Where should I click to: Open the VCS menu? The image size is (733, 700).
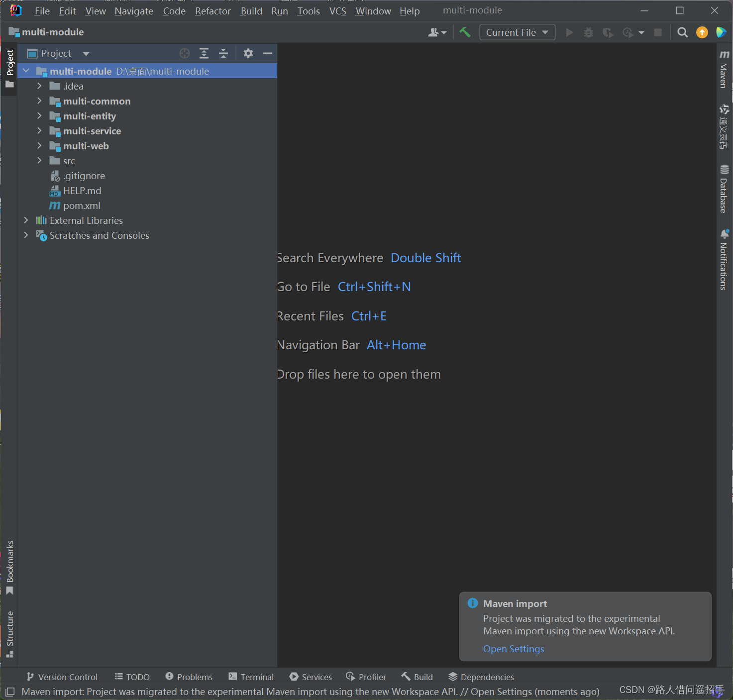tap(338, 11)
